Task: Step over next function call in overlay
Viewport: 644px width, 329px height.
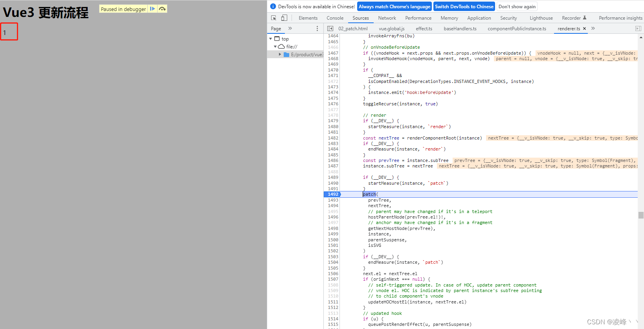Action: click(x=162, y=9)
